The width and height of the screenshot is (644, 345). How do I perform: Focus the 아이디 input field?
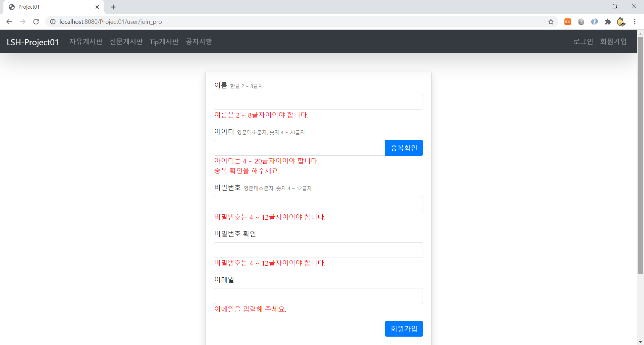point(300,148)
